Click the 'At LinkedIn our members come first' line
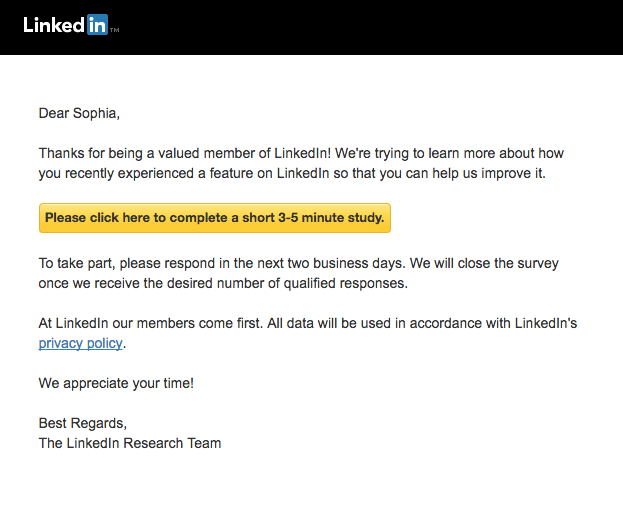This screenshot has height=512, width=623. coord(308,323)
